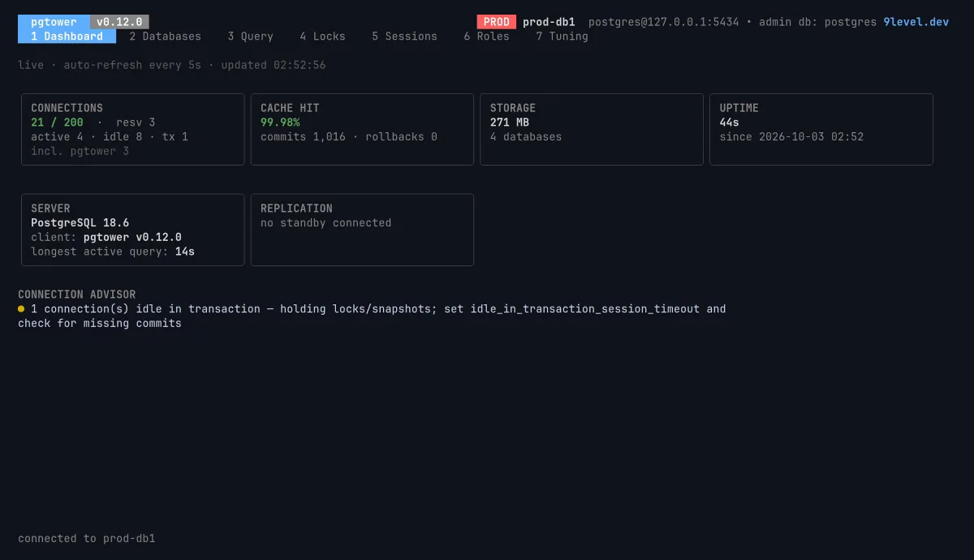Click the client: pgtower v0.12.0 line
974x560 pixels.
(x=106, y=238)
